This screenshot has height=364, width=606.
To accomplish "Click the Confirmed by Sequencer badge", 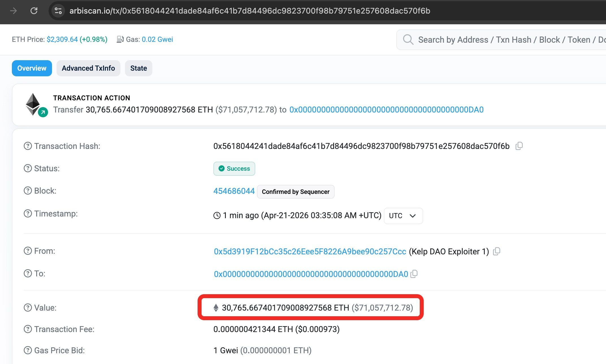I will tap(296, 192).
